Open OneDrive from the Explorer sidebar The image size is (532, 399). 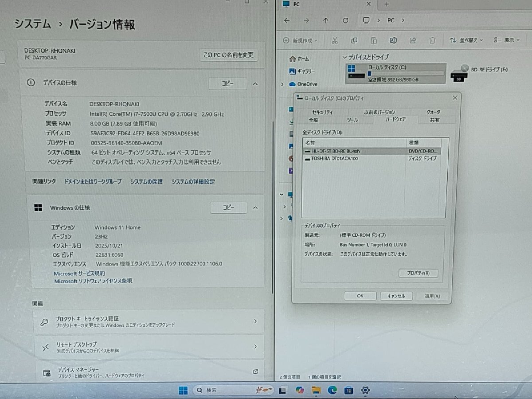pos(306,84)
